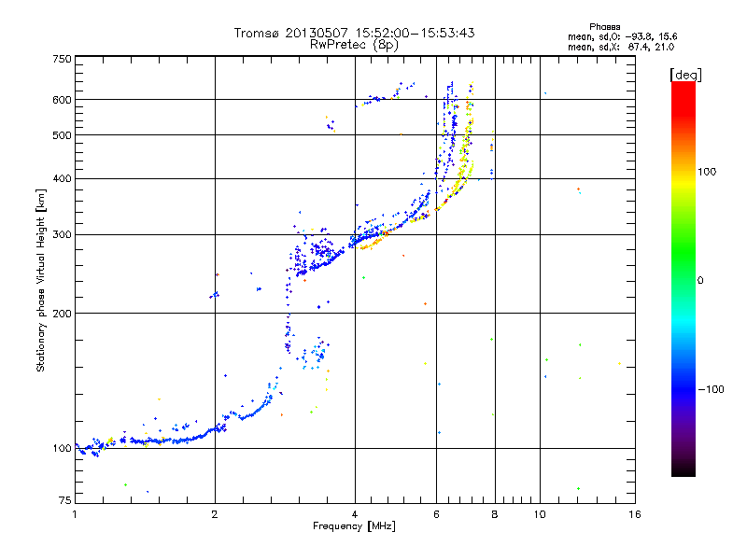747x560 pixels.
Task: Click the x-axis tick '10'
Action: click(x=540, y=514)
